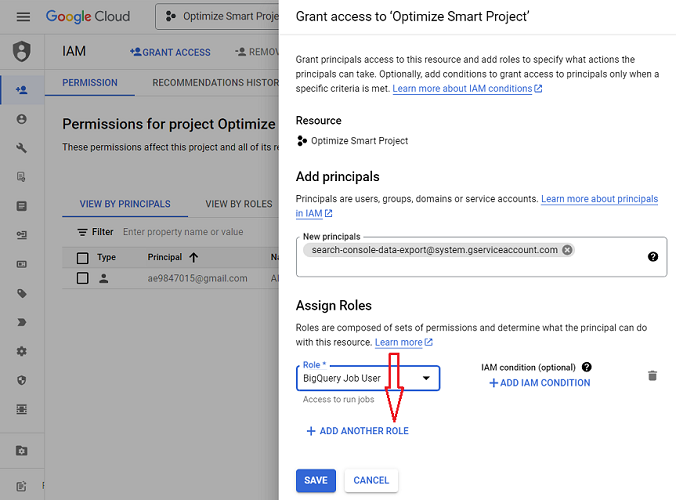The height and width of the screenshot is (500, 676).
Task: Open the privacy shield sidebar icon
Action: tap(22, 380)
